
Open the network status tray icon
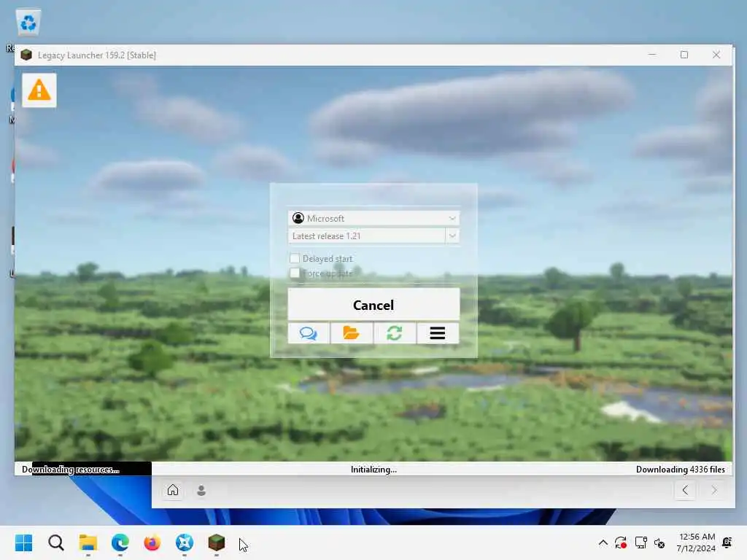click(640, 542)
